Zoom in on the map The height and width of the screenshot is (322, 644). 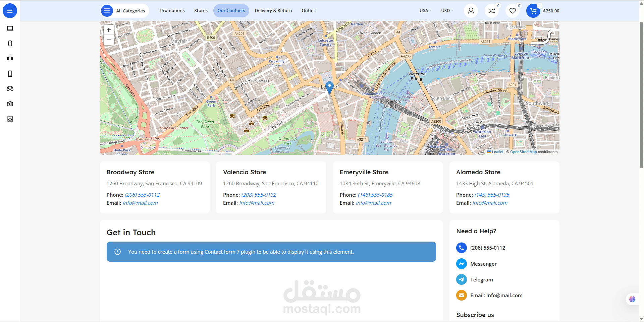(109, 30)
